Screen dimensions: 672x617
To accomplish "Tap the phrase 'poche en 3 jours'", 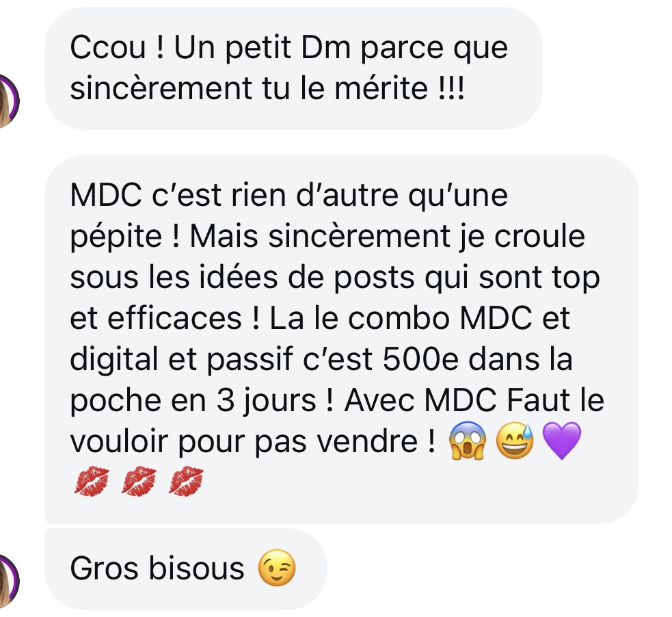I will (x=193, y=402).
